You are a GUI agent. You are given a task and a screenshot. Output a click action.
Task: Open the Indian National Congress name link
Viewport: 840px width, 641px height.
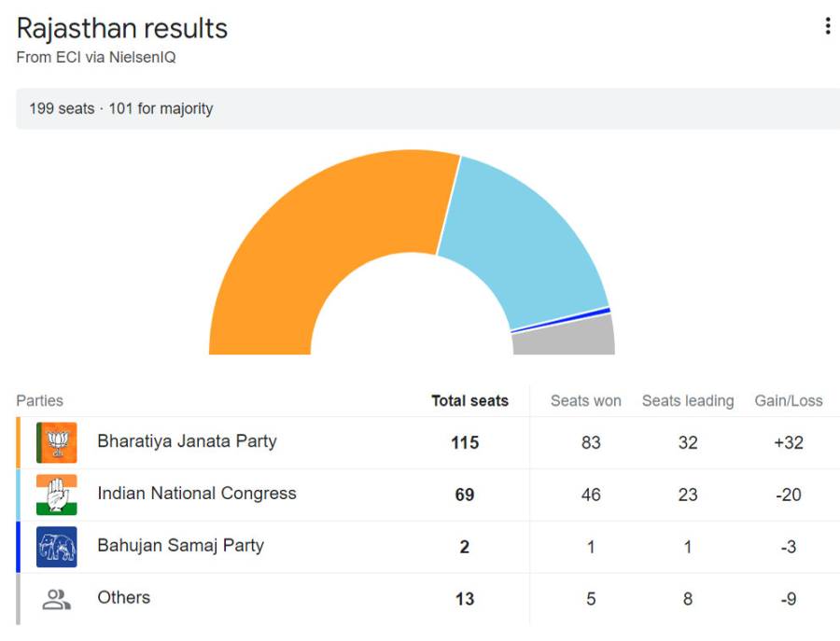pos(197,494)
